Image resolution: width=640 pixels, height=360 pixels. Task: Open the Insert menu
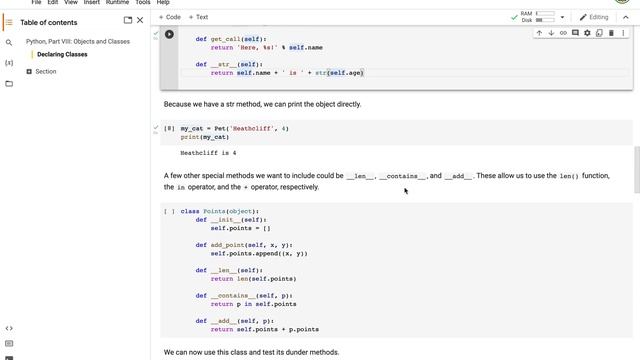(x=91, y=2)
